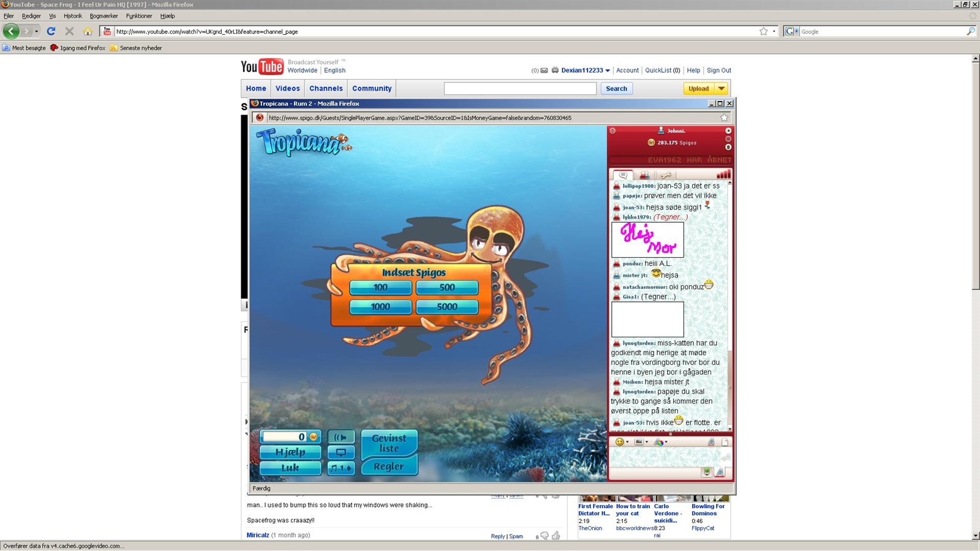Bet 1000 Spigos
Screen dimensions: 980x551
coord(380,307)
